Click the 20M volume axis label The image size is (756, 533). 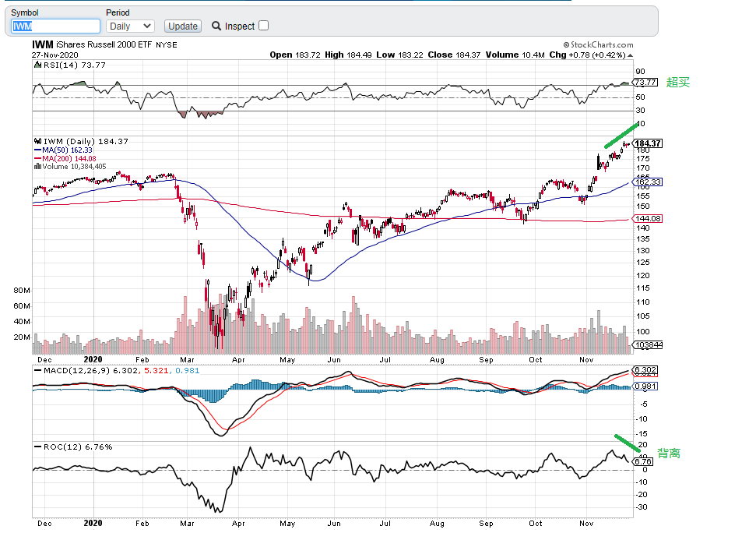point(22,337)
